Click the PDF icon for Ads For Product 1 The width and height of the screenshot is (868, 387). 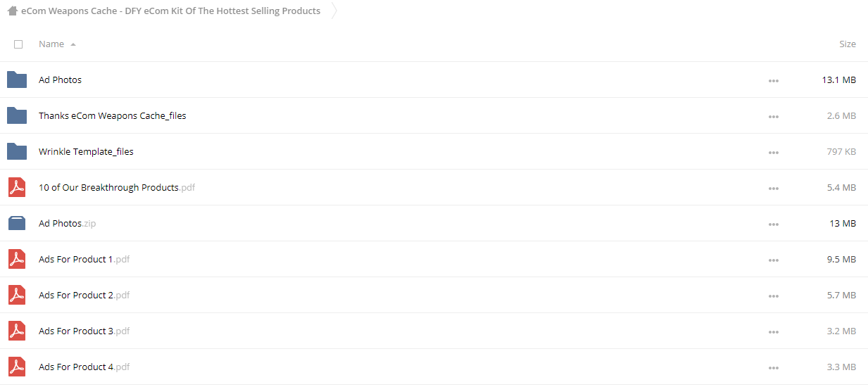(17, 259)
